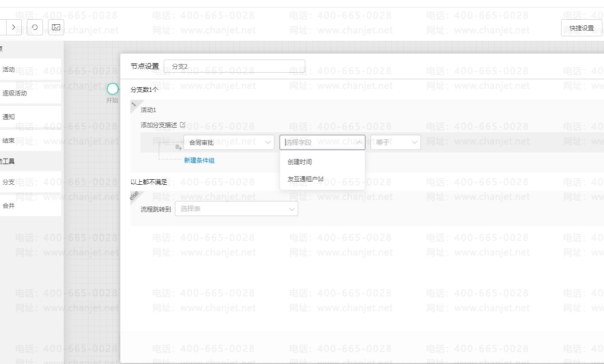Click the reset/undo rotate icon
This screenshot has height=364, width=604.
[x=35, y=27]
